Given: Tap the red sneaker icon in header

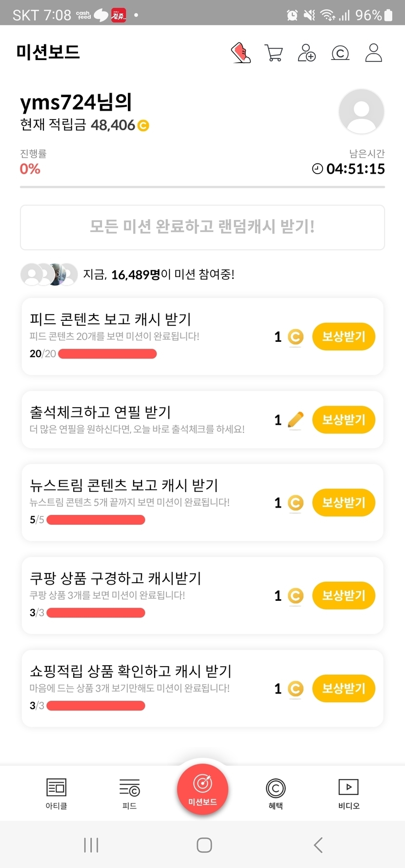Looking at the screenshot, I should click(241, 53).
